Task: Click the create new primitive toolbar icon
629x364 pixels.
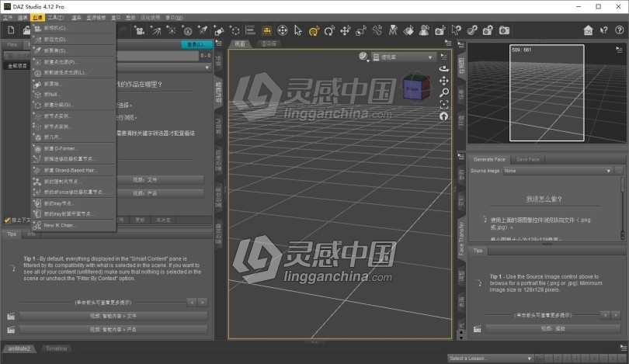Action: (219, 30)
